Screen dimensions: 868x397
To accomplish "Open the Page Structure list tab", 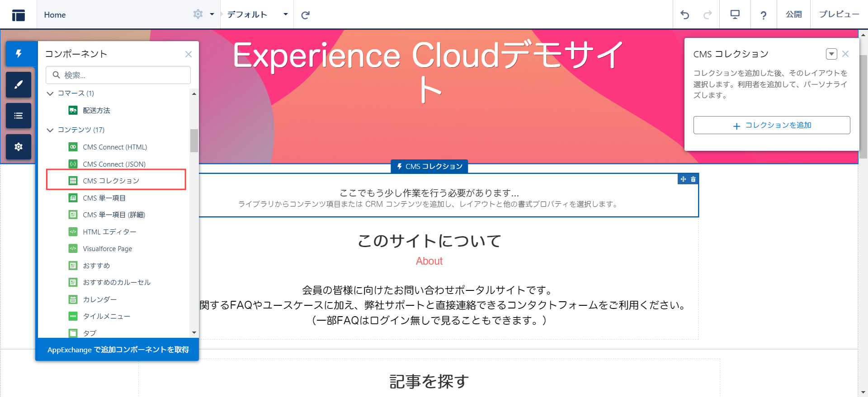I will click(x=19, y=116).
